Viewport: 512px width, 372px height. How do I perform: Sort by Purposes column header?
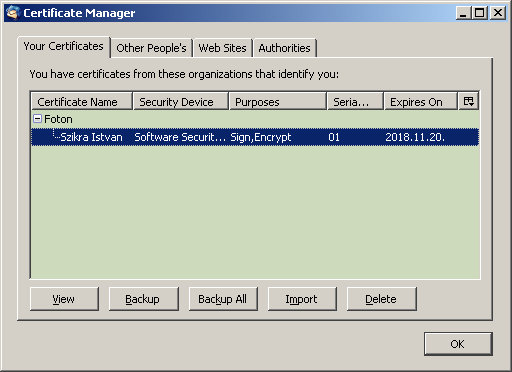click(x=277, y=102)
